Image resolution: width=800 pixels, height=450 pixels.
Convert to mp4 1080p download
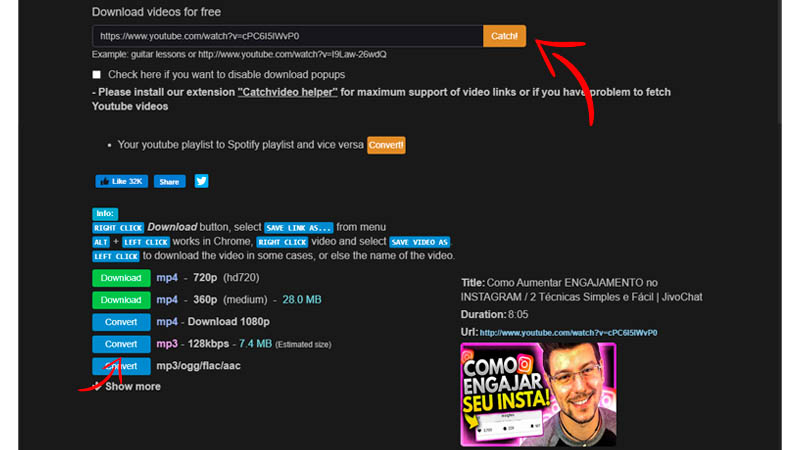pos(121,322)
